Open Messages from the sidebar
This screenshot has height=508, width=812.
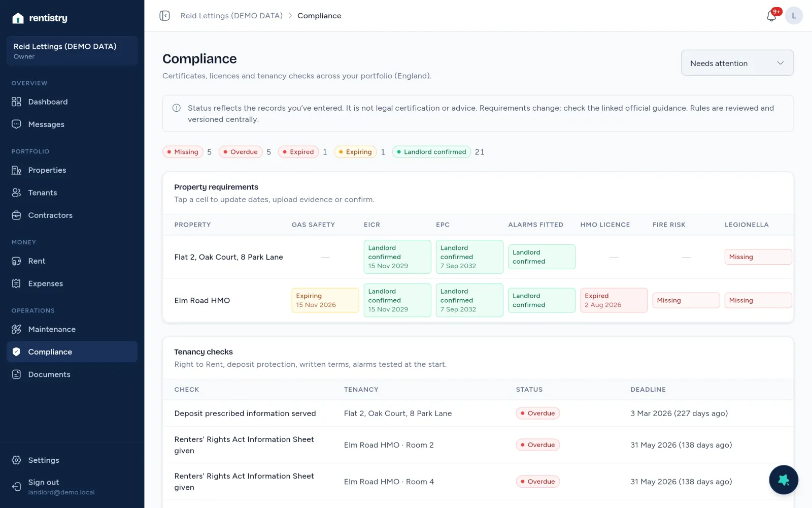(x=72, y=124)
